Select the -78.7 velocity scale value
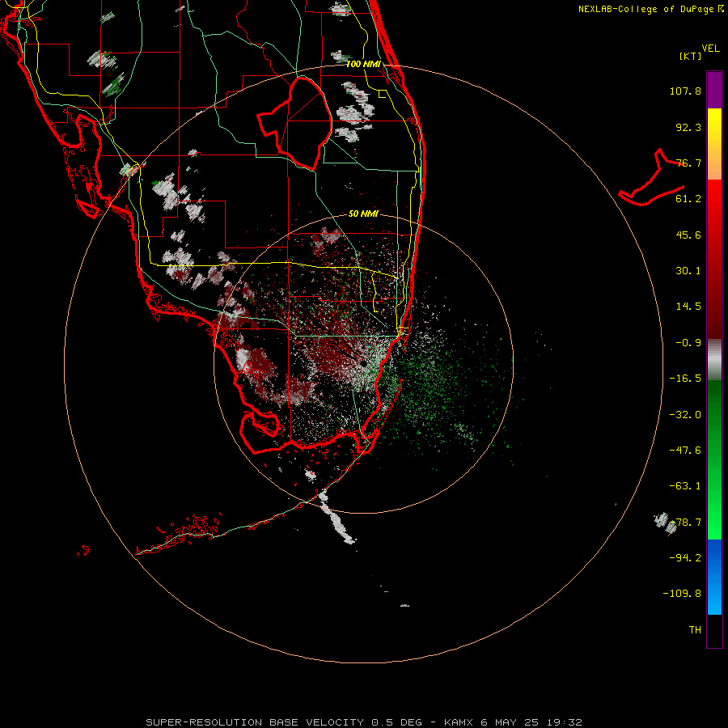The width and height of the screenshot is (728, 728). click(x=685, y=523)
